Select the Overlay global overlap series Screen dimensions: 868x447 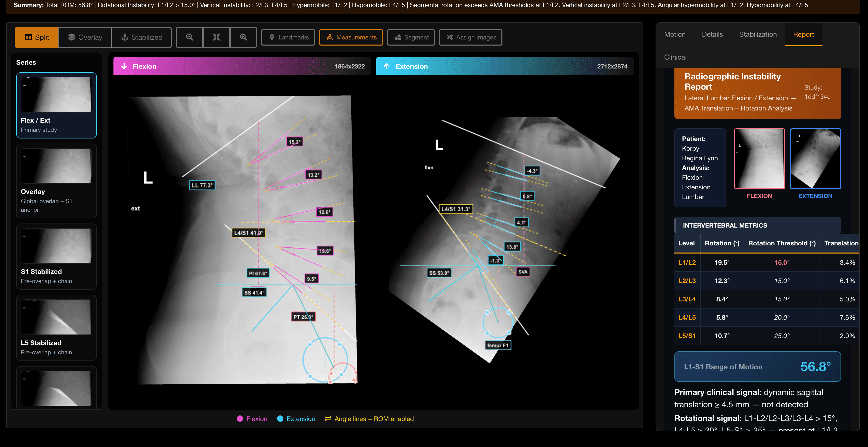coord(56,181)
